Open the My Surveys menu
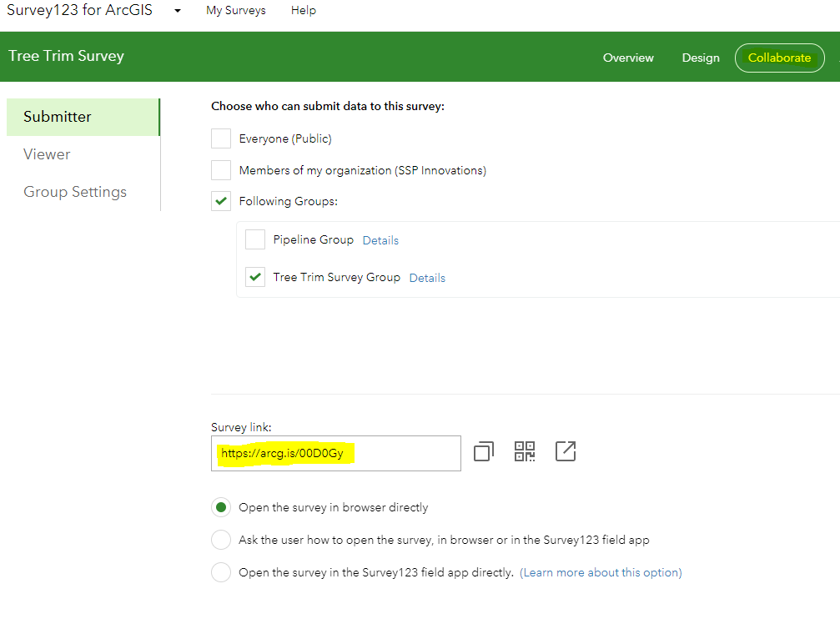Screen dimensions: 840x629 [236, 11]
